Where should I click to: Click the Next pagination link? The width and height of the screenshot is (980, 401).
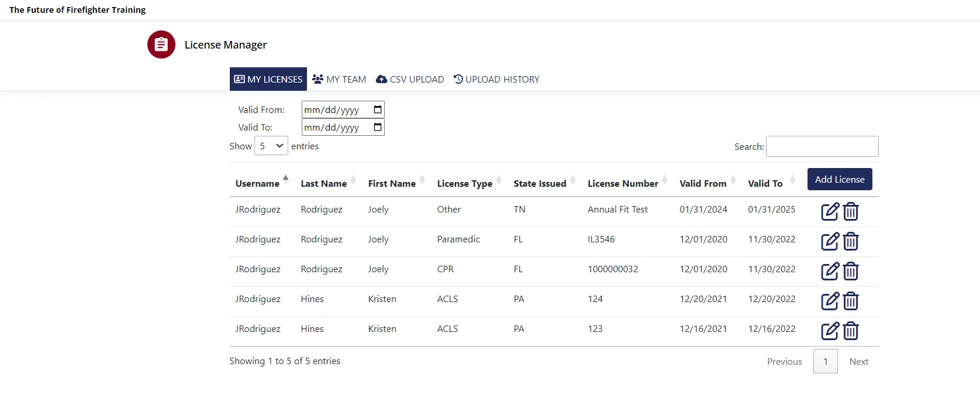(858, 361)
